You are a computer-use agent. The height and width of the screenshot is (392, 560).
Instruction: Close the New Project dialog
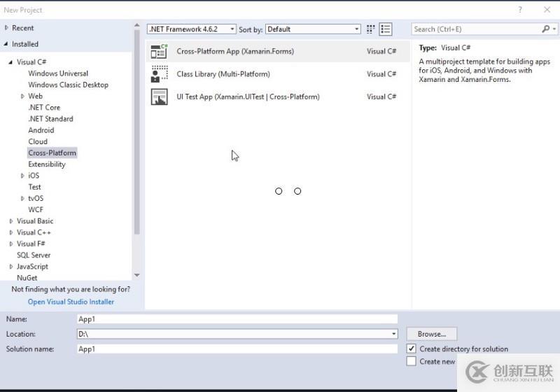pos(547,10)
